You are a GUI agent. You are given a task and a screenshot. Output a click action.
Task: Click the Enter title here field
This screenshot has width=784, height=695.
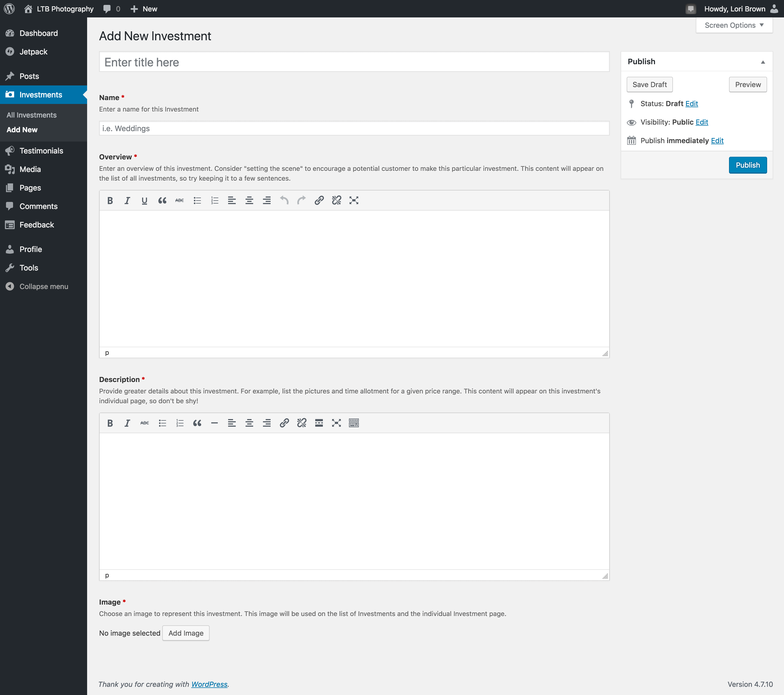coord(354,62)
